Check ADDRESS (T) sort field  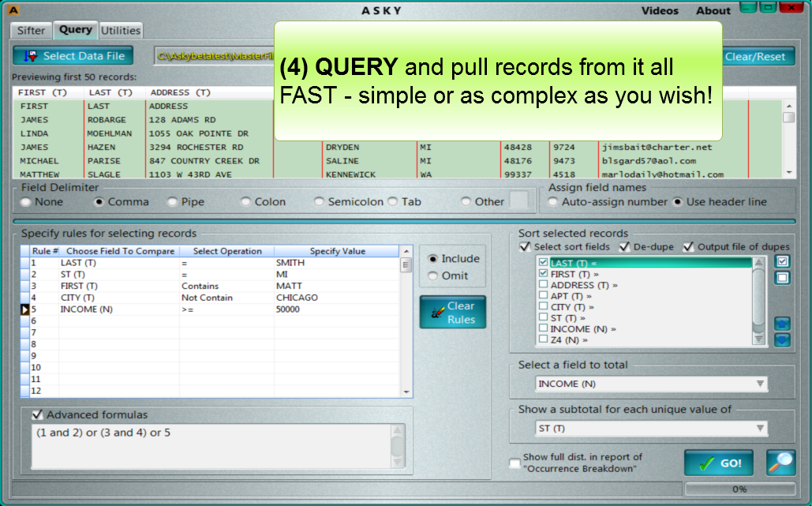tap(543, 284)
